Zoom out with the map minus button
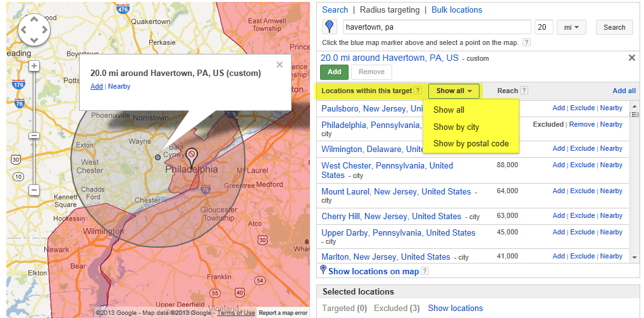The width and height of the screenshot is (644, 318). [x=35, y=189]
